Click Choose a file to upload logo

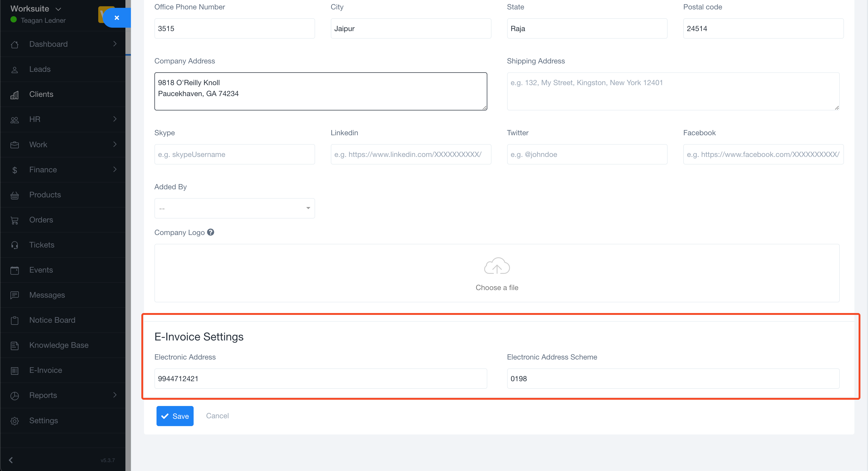497,287
